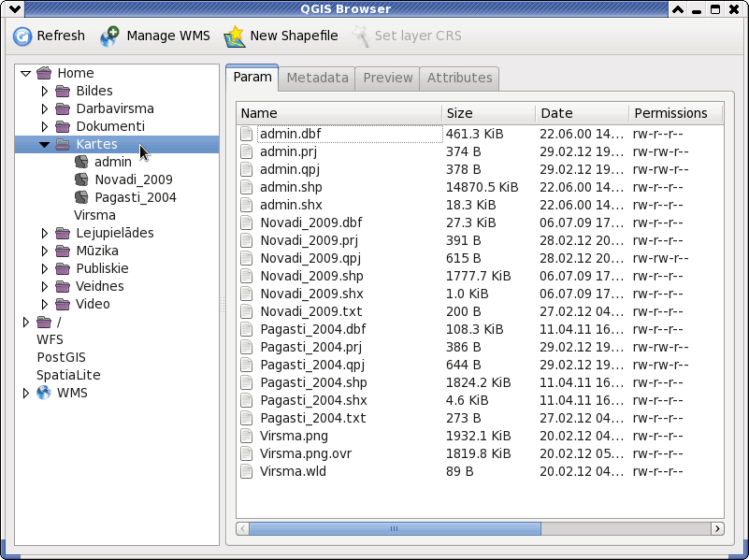Sort by Name column header
The width and height of the screenshot is (749, 560).
click(x=339, y=114)
